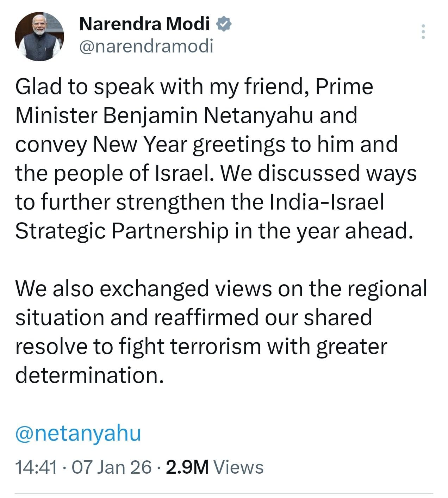Open the more options three-dot menu
The width and height of the screenshot is (448, 498).
pyautogui.click(x=423, y=32)
